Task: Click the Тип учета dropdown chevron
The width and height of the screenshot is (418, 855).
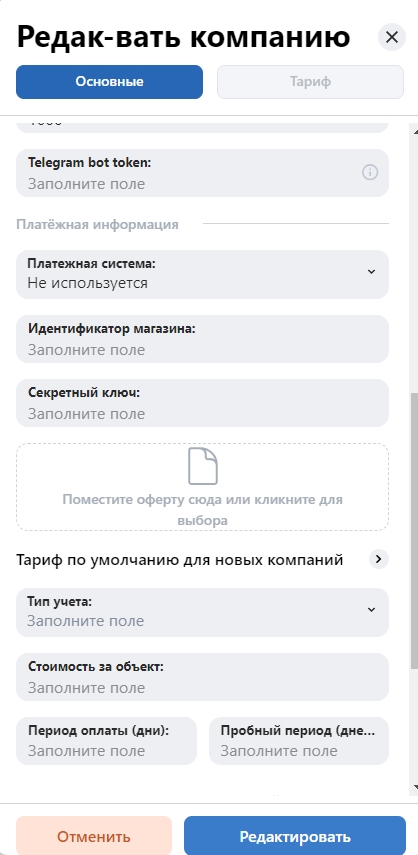Action: (x=371, y=610)
